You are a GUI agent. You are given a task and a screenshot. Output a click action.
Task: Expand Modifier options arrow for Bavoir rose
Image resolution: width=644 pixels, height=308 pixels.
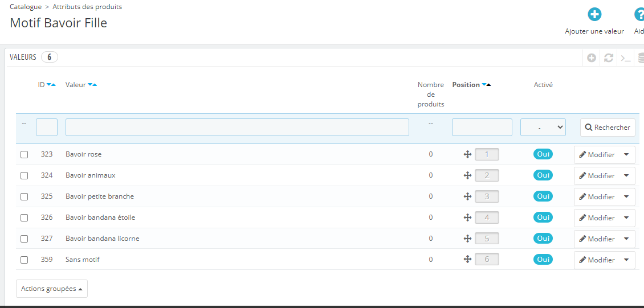[626, 155]
